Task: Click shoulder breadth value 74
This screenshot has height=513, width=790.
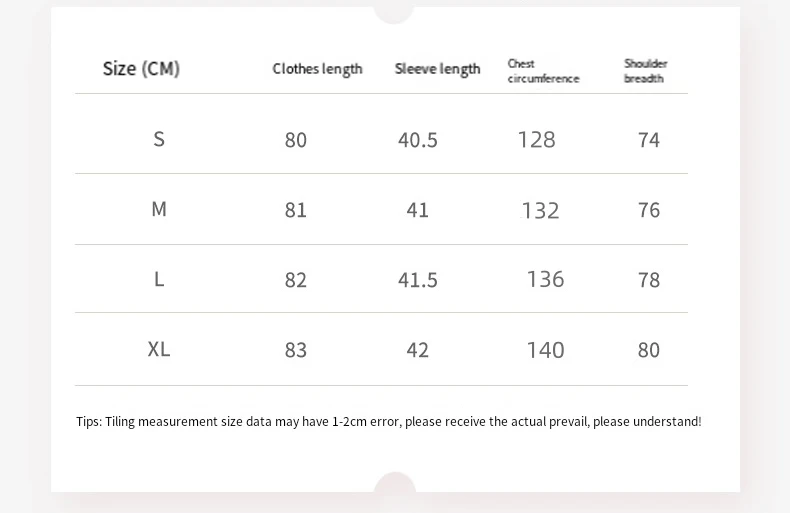Action: pyautogui.click(x=649, y=140)
